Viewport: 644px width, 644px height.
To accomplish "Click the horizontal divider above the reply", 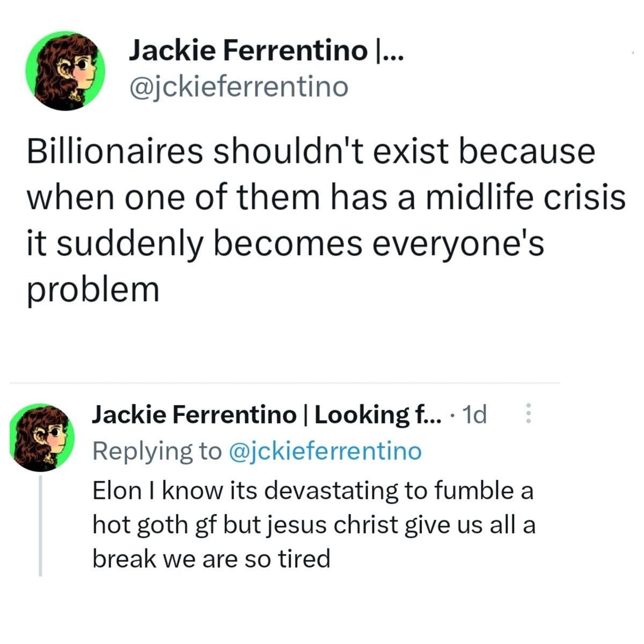I will coord(284,383).
